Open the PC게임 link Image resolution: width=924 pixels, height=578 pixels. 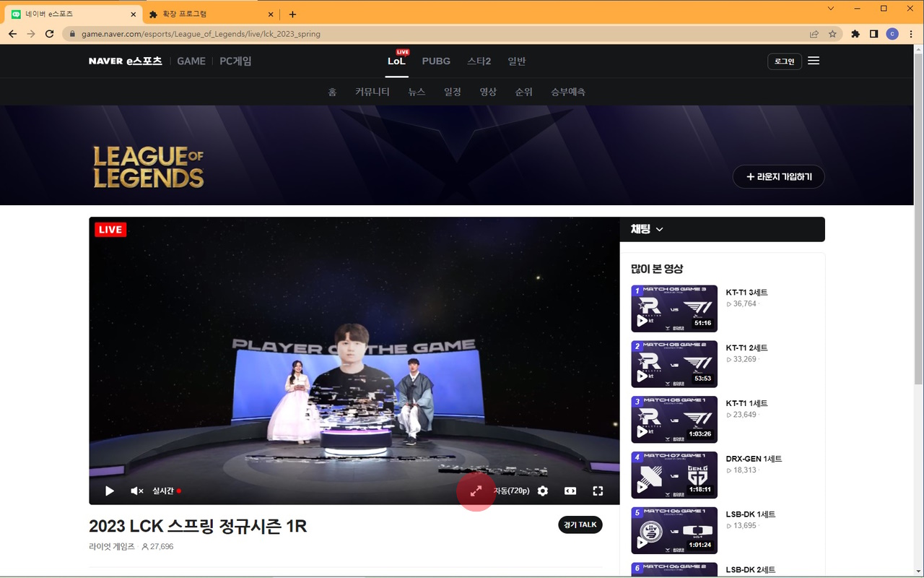[235, 61]
